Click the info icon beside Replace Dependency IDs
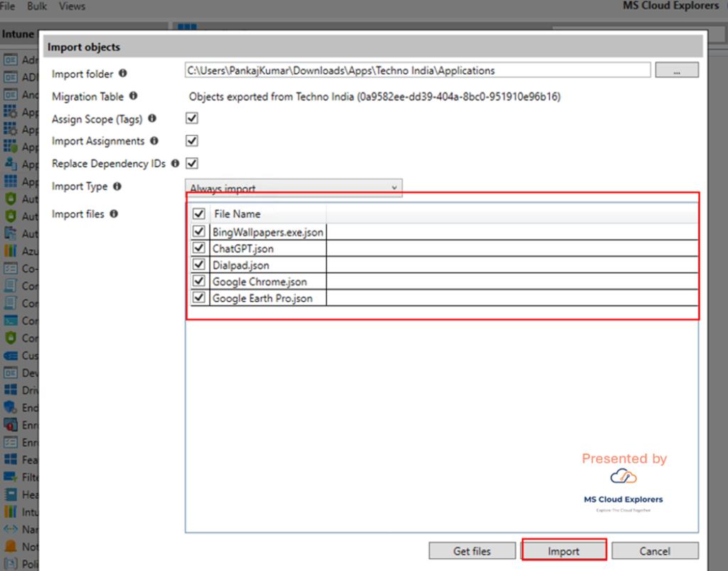 coord(175,164)
